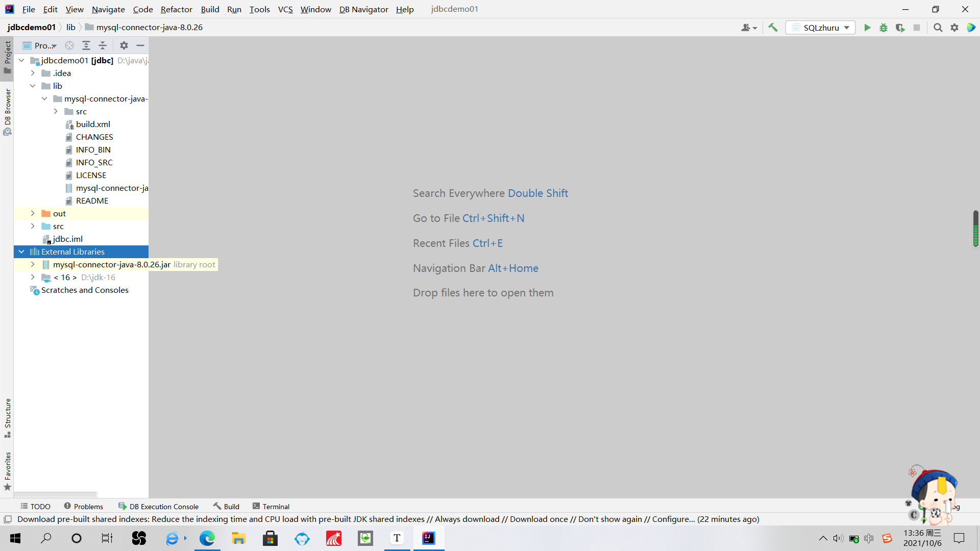Start debugging with the Debug icon
Screen dimensions: 980x551
tap(884, 28)
